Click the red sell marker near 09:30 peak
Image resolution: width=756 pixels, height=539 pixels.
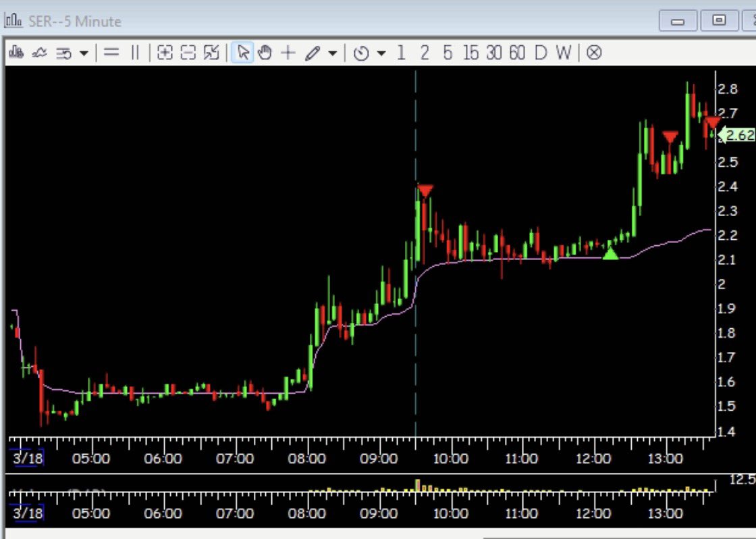(x=425, y=190)
